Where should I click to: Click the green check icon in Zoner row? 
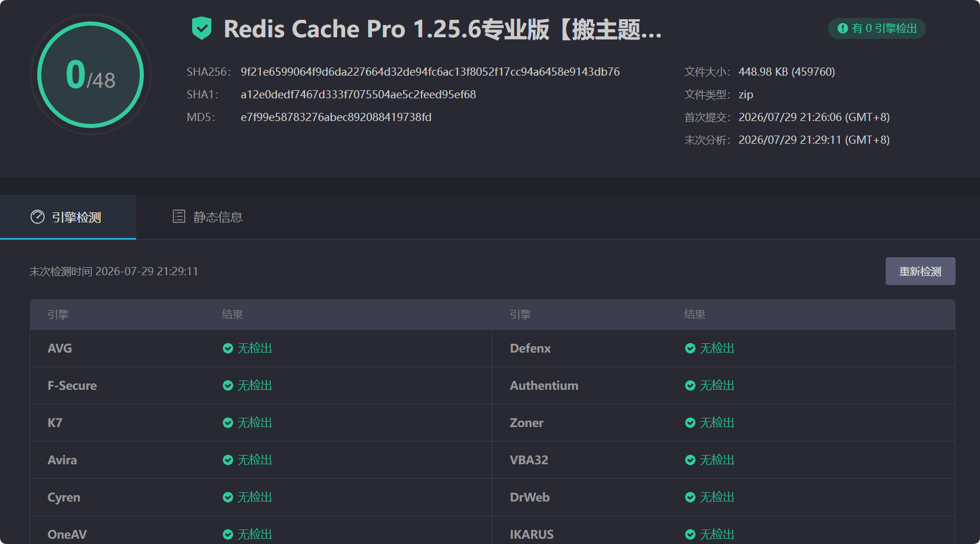coord(690,422)
